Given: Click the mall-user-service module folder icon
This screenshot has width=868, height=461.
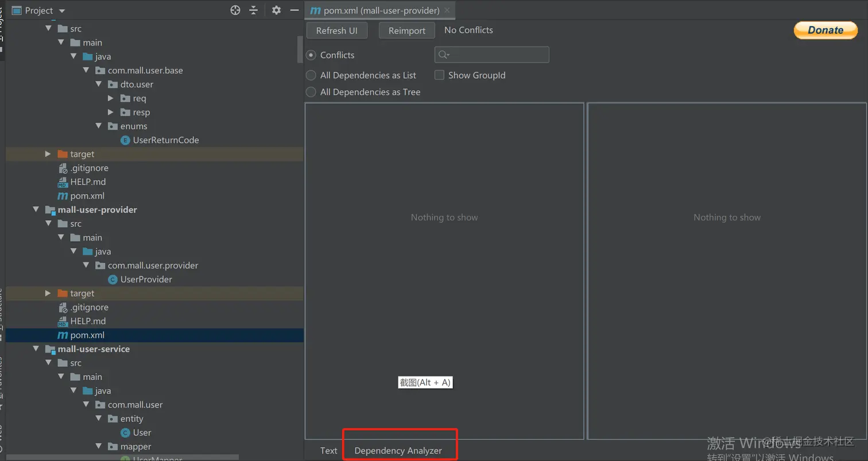Looking at the screenshot, I should (50, 349).
